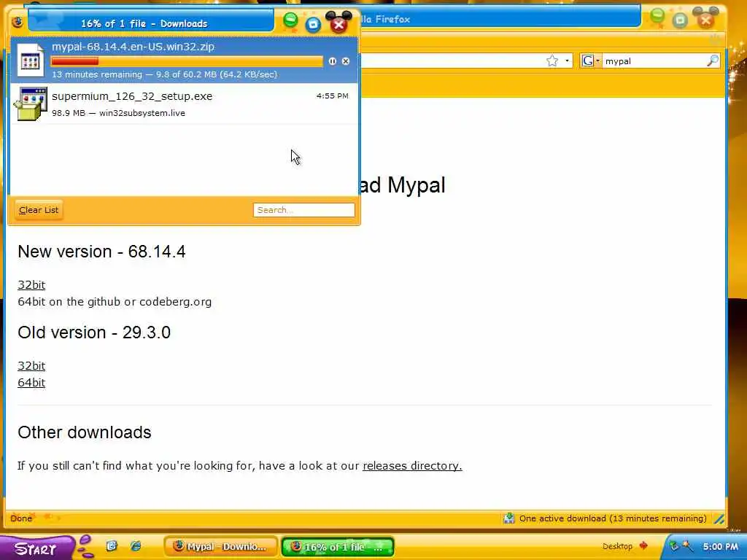The image size is (747, 560).
Task: Click Firefox icon in Downloads title bar
Action: 18,22
